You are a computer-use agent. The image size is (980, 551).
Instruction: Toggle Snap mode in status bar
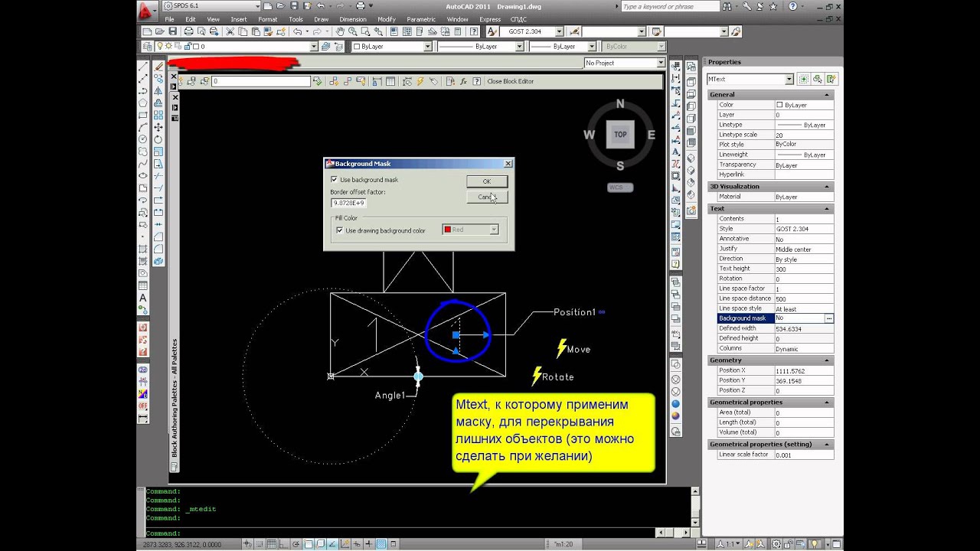pos(260,543)
